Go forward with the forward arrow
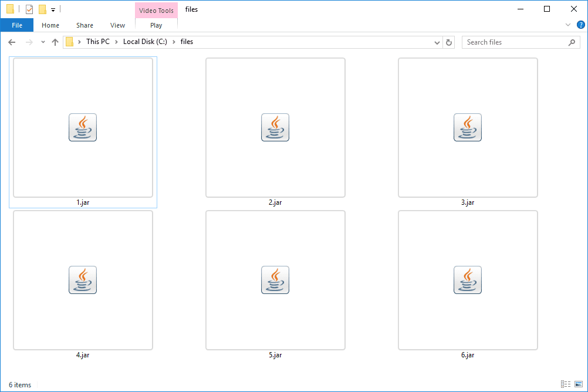 29,42
